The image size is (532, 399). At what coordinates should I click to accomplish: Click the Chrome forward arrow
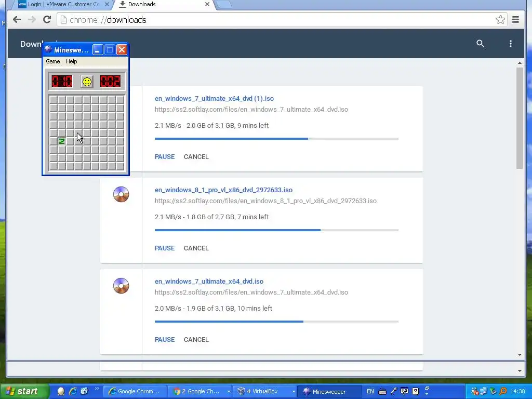point(32,20)
